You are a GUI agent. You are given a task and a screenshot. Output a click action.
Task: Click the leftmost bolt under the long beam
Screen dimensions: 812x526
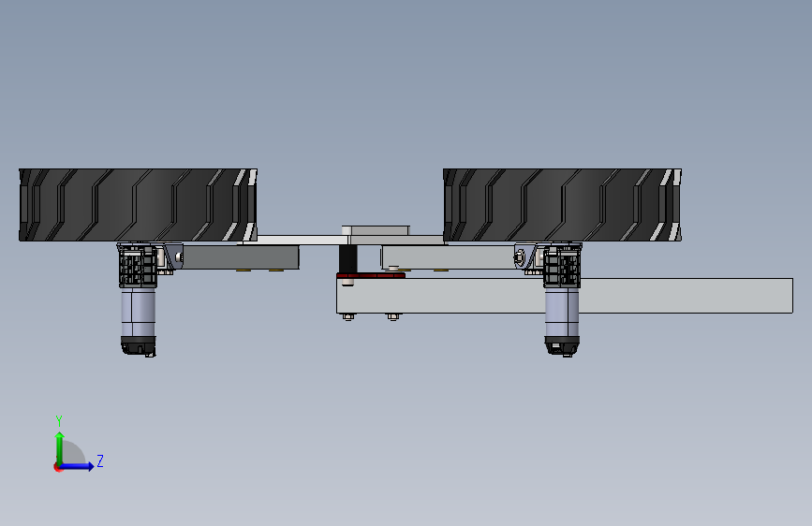click(348, 316)
